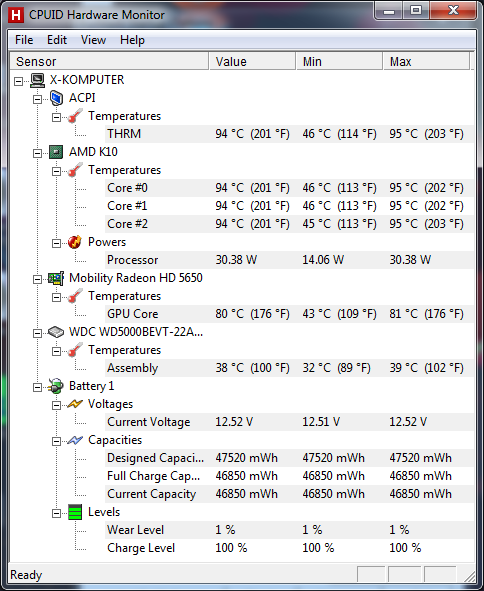Select the Core #0 row
The height and width of the screenshot is (591, 484).
click(x=289, y=188)
